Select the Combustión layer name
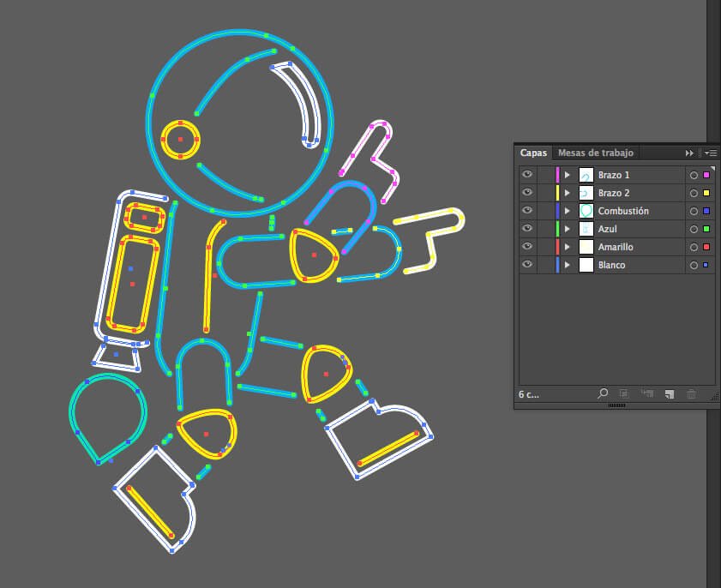The height and width of the screenshot is (588, 721). coord(623,211)
